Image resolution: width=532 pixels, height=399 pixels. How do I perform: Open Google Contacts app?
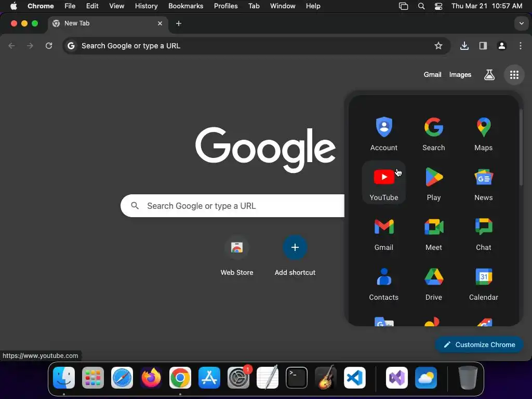tap(384, 283)
